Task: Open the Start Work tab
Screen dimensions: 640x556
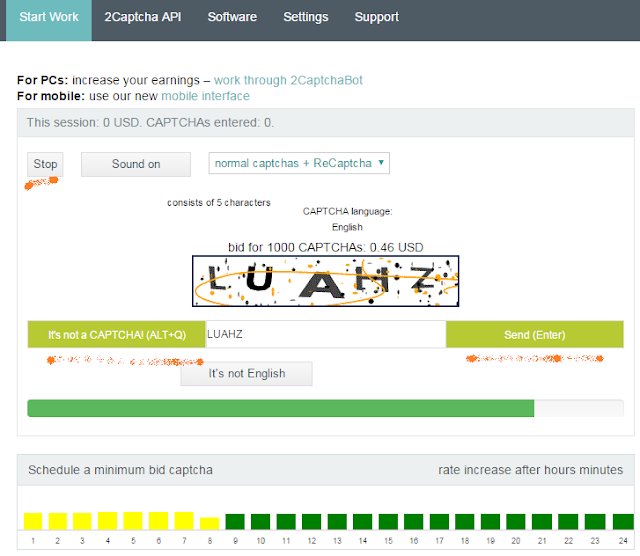Action: [49, 19]
